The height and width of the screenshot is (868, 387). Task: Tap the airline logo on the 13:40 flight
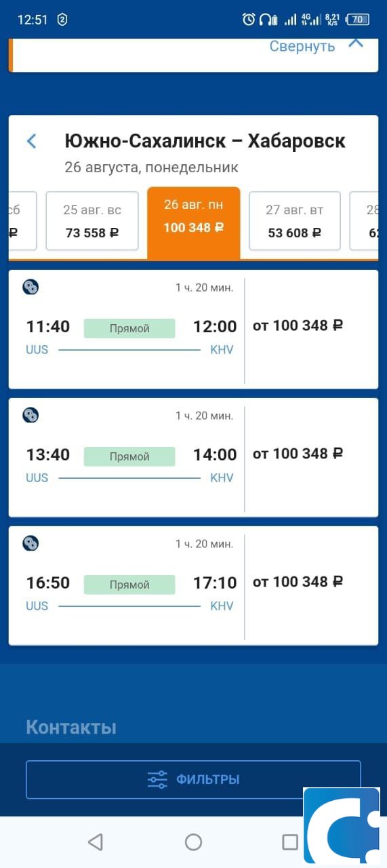tap(30, 415)
